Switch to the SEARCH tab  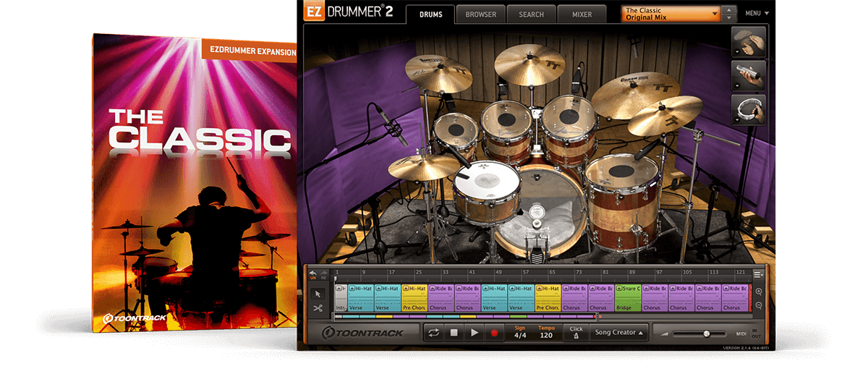(x=531, y=14)
